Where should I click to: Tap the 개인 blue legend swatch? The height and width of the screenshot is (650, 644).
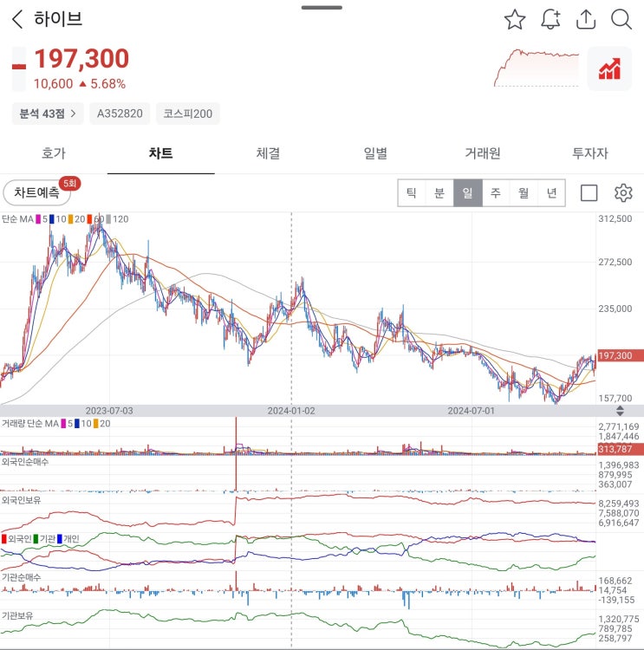click(x=60, y=539)
